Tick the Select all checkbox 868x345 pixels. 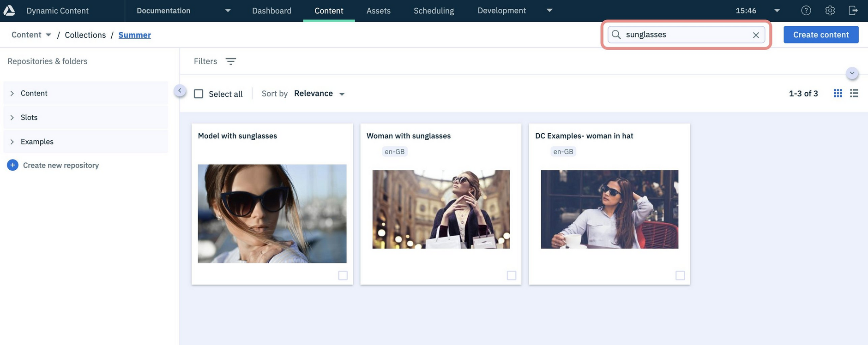[199, 94]
